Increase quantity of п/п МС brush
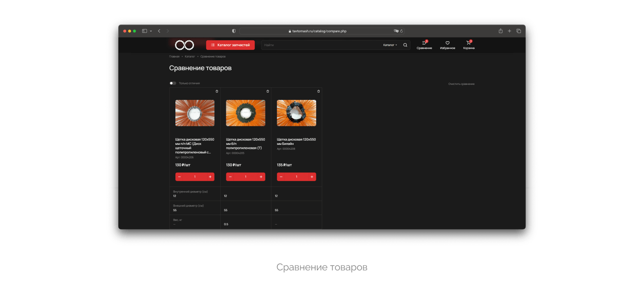 point(210,177)
